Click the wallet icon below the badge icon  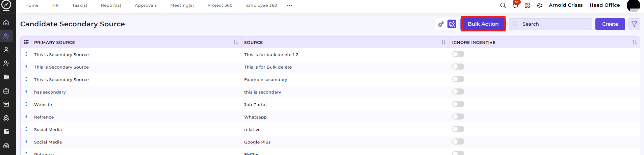coord(6,132)
